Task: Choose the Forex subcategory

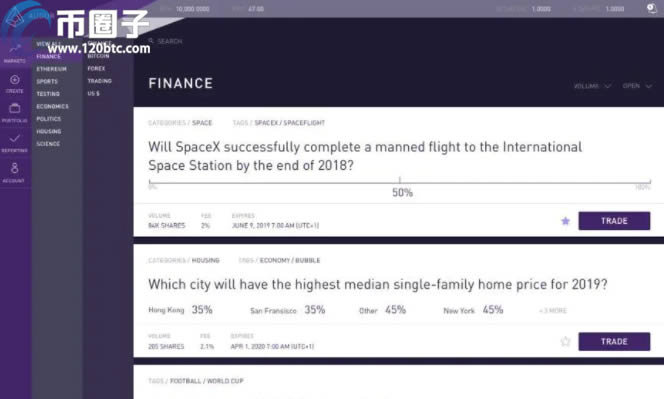Action: [96, 68]
